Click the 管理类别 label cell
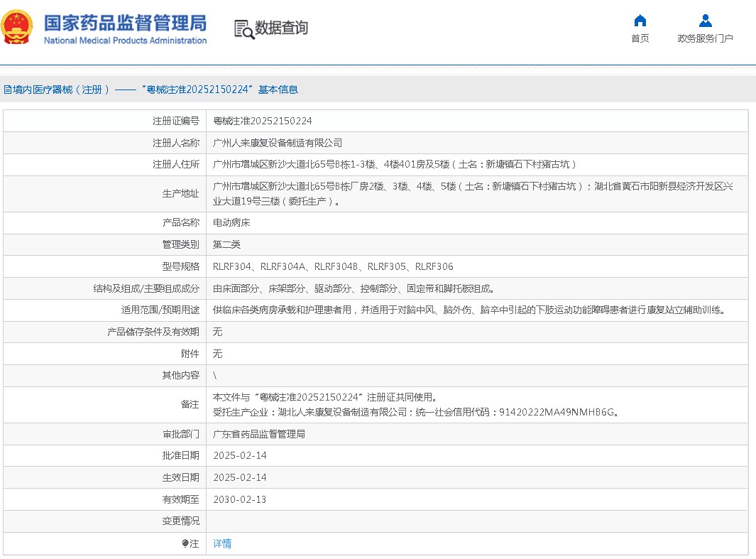This screenshot has height=559, width=756. pos(104,244)
